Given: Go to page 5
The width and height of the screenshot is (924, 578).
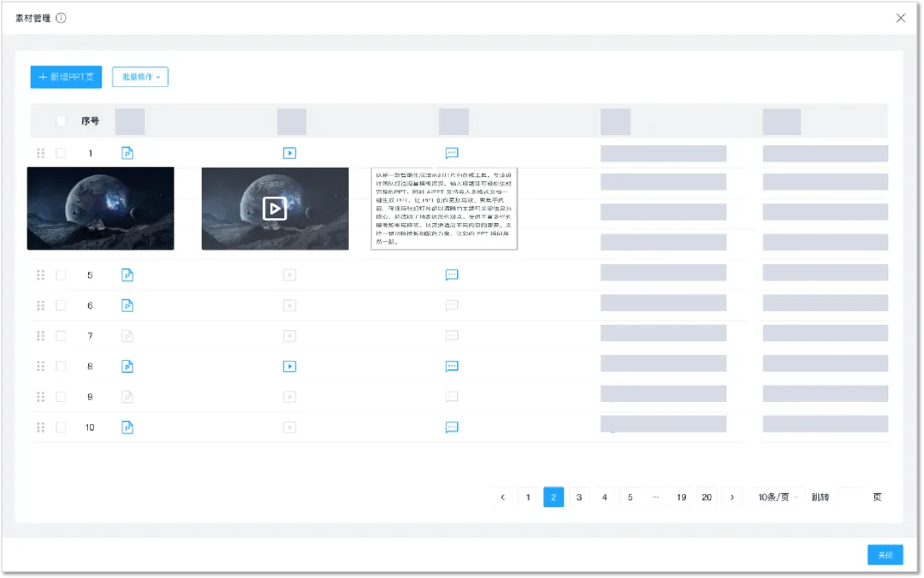Looking at the screenshot, I should point(630,498).
